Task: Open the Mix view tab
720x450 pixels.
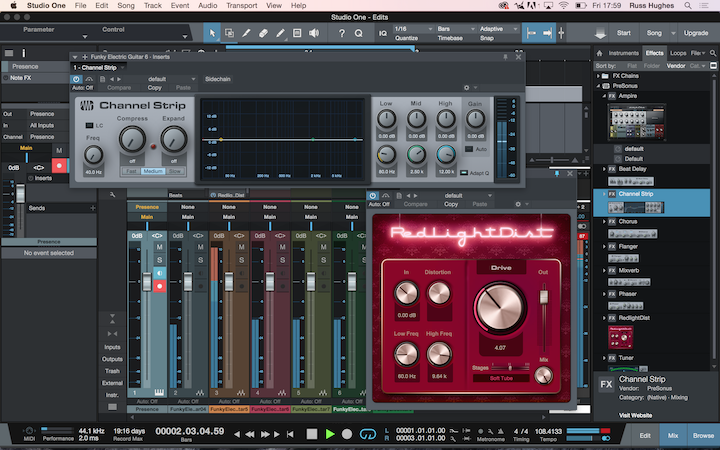Action: tap(673, 435)
